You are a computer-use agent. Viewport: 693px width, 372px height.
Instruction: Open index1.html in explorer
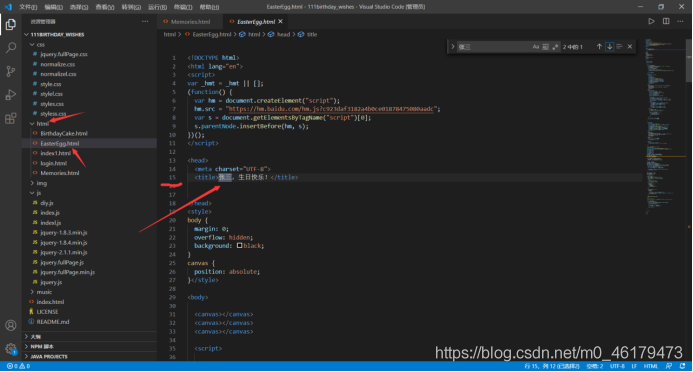point(55,153)
